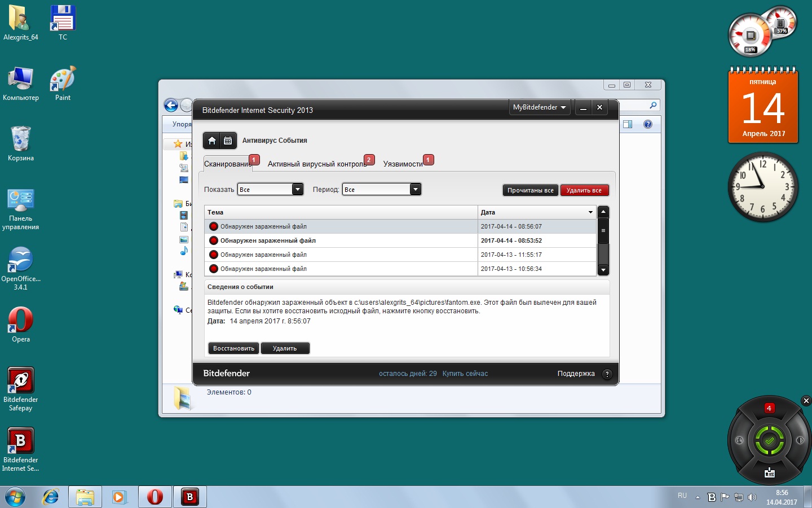Select the TC desktop shortcut
Viewport: 812px width, 508px height.
(x=63, y=23)
